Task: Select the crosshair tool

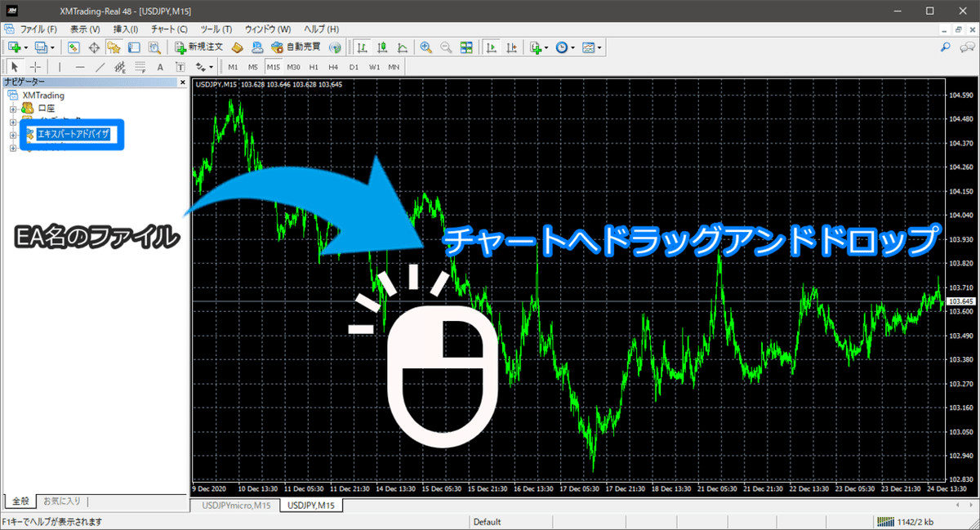Action: [34, 66]
